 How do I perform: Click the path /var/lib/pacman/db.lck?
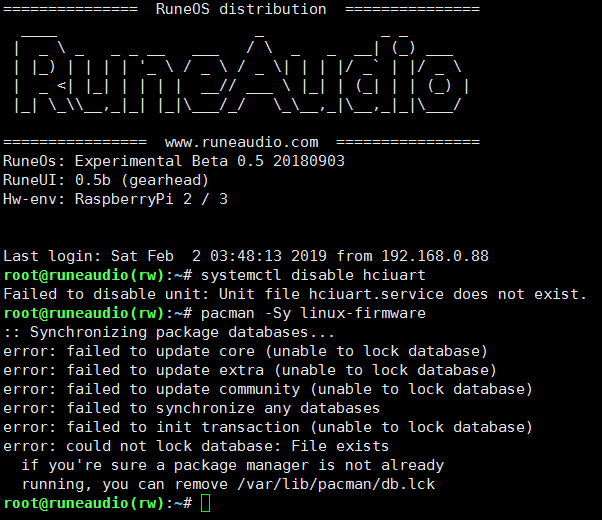tap(336, 484)
